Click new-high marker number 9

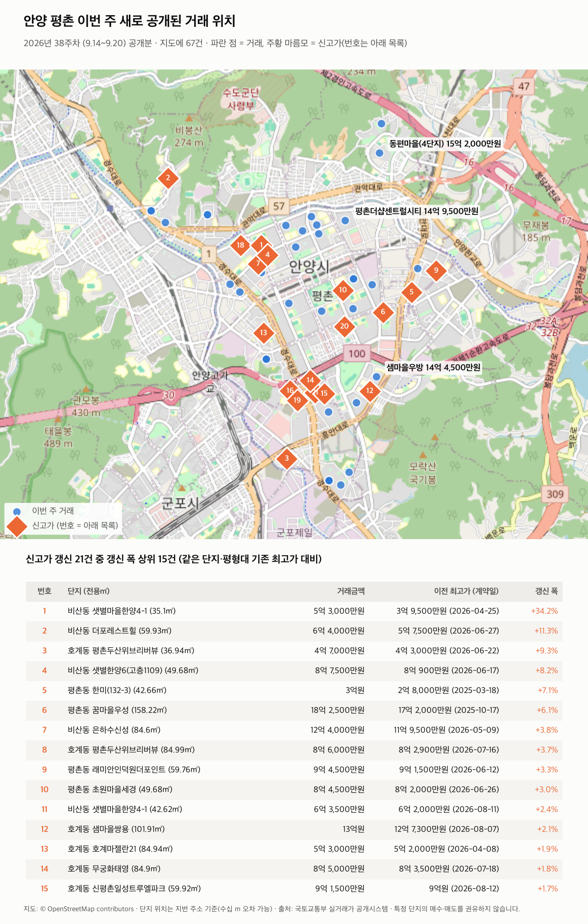(x=436, y=270)
